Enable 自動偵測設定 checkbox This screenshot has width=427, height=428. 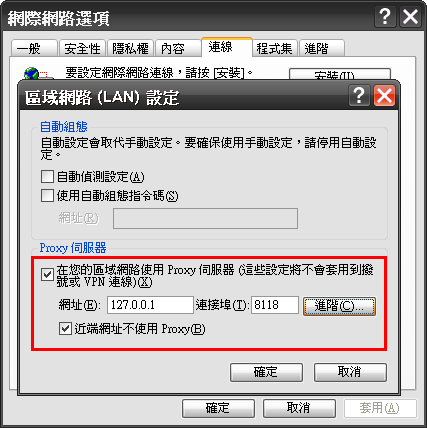click(x=47, y=176)
